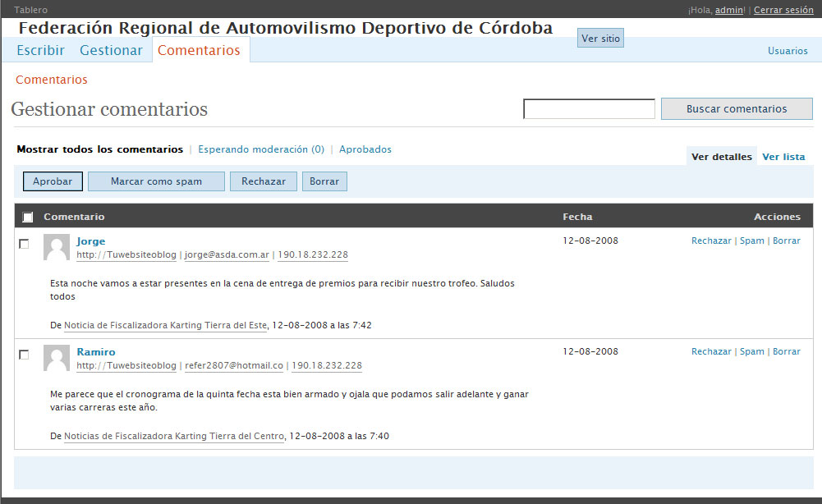Open Jorge's http://Tuwebsiteoblog link
Image resolution: width=822 pixels, height=504 pixels.
(126, 254)
